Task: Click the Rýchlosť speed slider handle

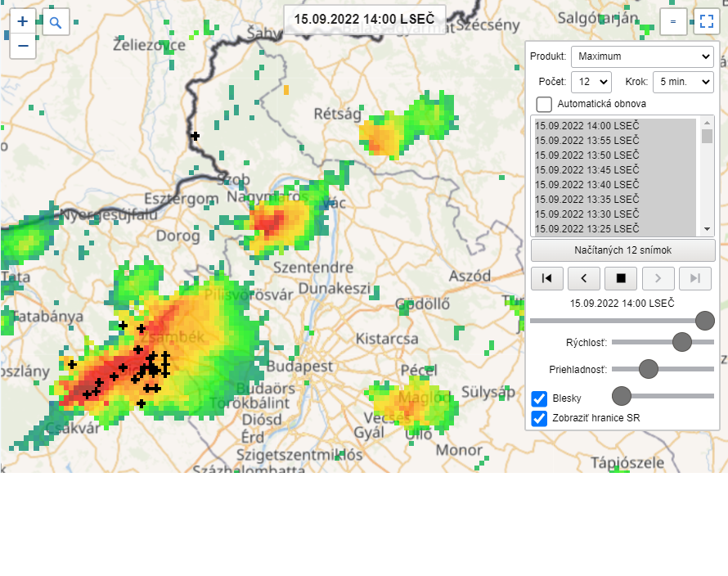Action: 682,342
